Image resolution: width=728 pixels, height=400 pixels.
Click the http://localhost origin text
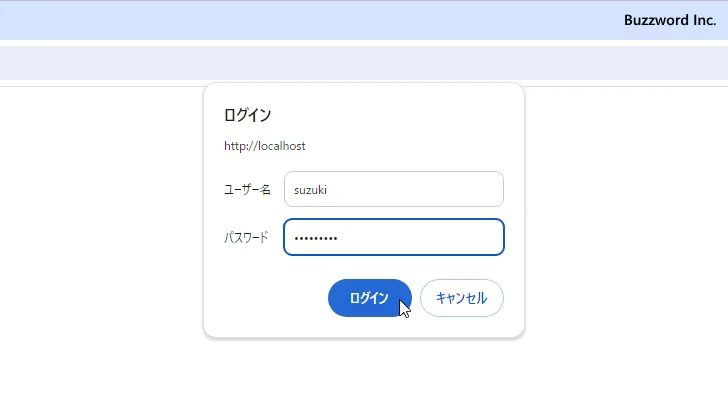[264, 146]
